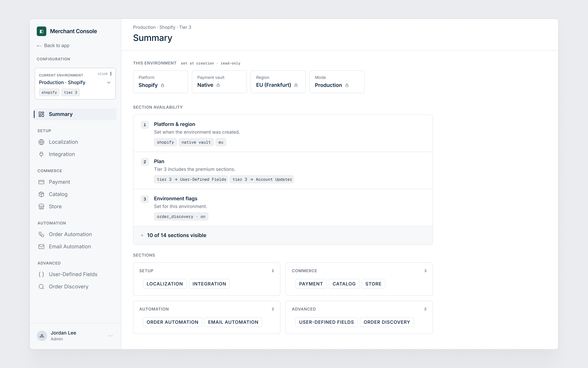Select Store in the sidebar

point(75,206)
